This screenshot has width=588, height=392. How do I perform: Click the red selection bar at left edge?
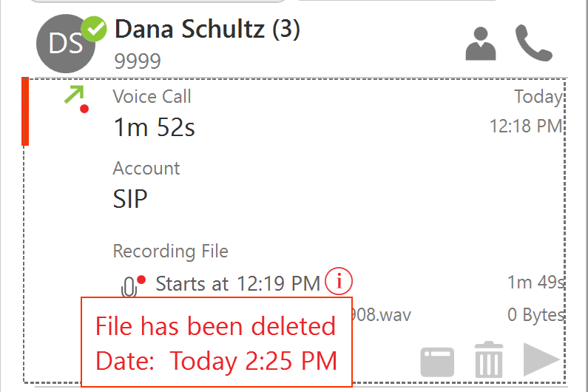25,111
